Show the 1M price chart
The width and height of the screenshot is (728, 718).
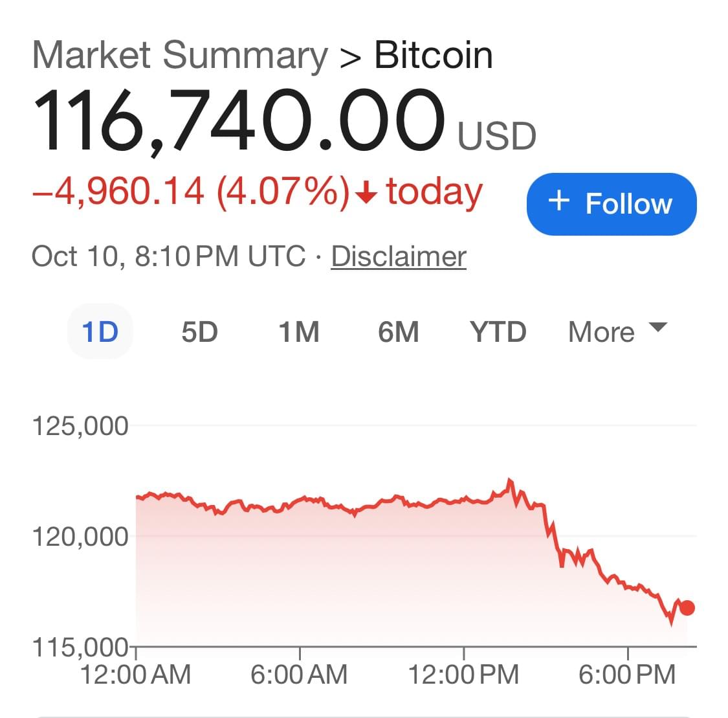(299, 331)
